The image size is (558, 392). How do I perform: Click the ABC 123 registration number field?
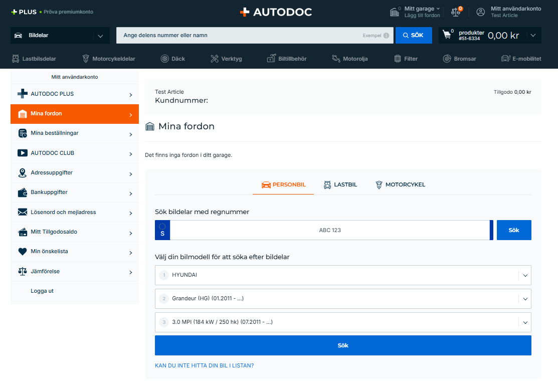click(329, 230)
